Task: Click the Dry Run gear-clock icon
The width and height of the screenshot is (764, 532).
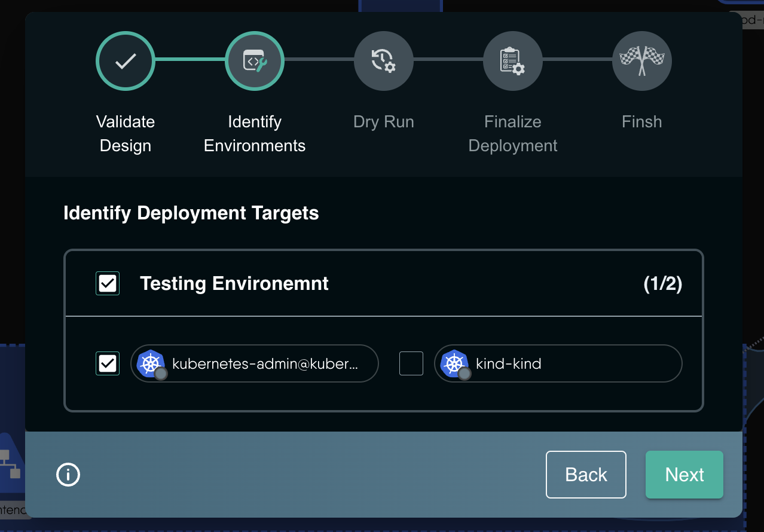Action: click(x=383, y=60)
